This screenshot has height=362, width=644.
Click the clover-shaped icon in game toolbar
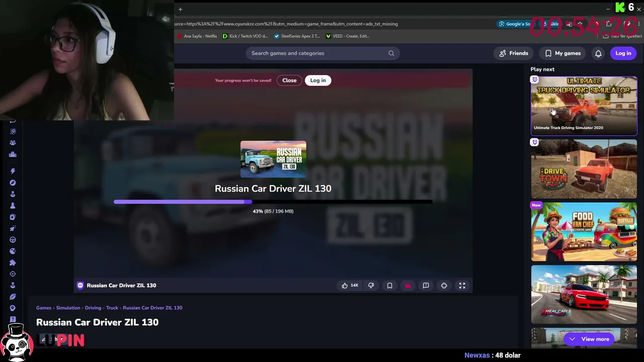(444, 286)
